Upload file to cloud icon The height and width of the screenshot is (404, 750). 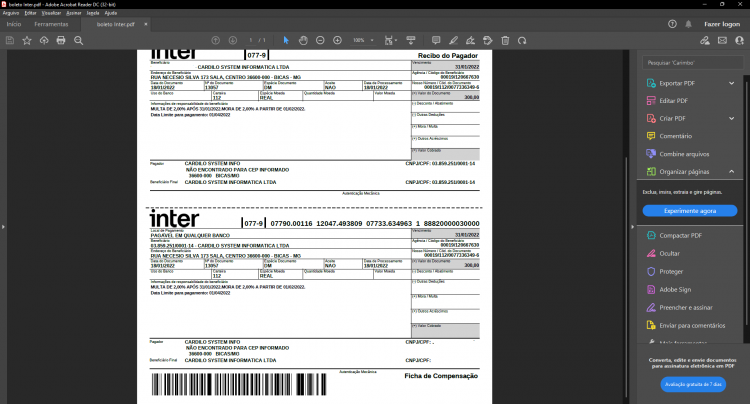point(44,41)
